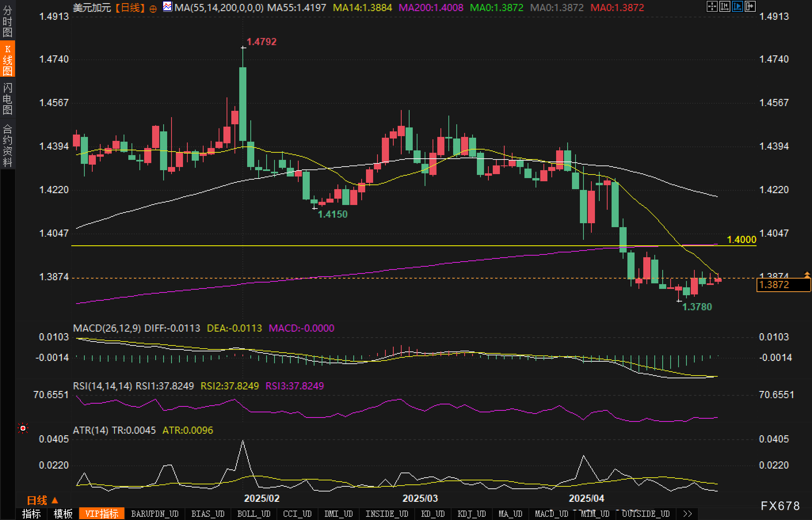Click the chart jump-to-start axis icon
Viewport: 812px width, 520px height.
724,6
